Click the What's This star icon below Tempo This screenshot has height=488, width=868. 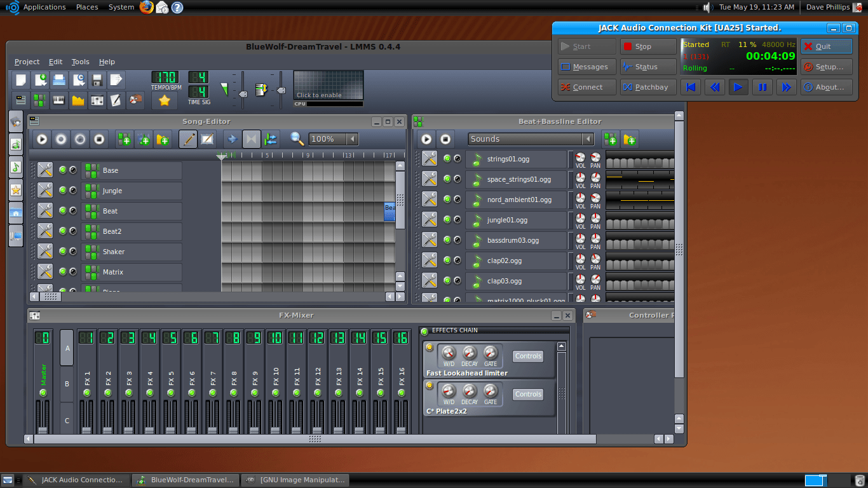coord(163,100)
